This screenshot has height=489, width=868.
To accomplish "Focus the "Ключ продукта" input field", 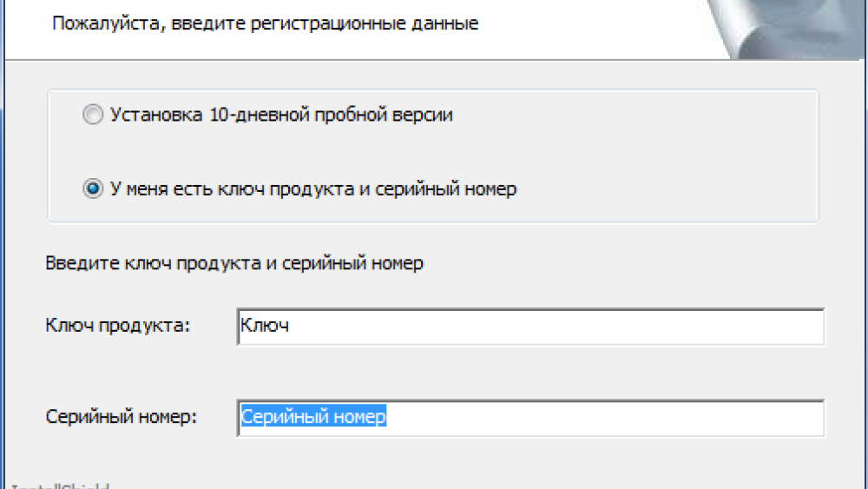I will 529,327.
